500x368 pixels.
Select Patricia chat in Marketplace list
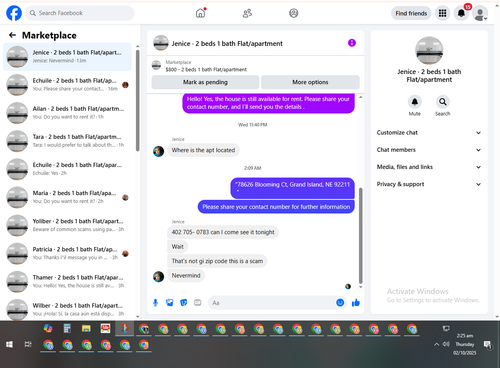(67, 253)
